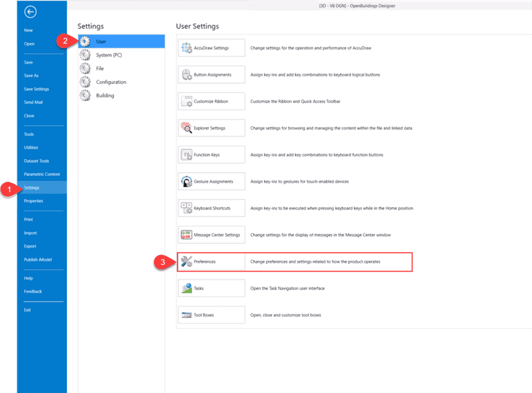Select the Building settings category
This screenshot has width=532, height=393.
pyautogui.click(x=105, y=96)
